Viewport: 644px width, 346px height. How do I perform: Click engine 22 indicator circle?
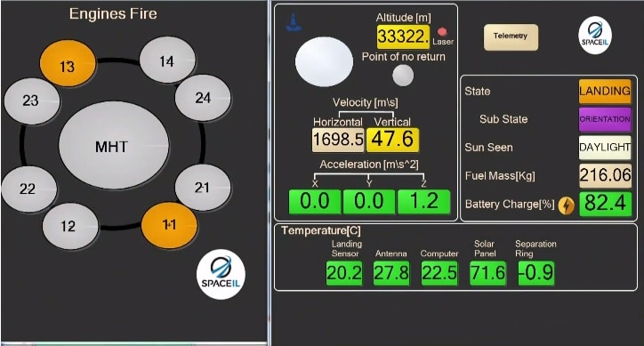click(x=29, y=189)
